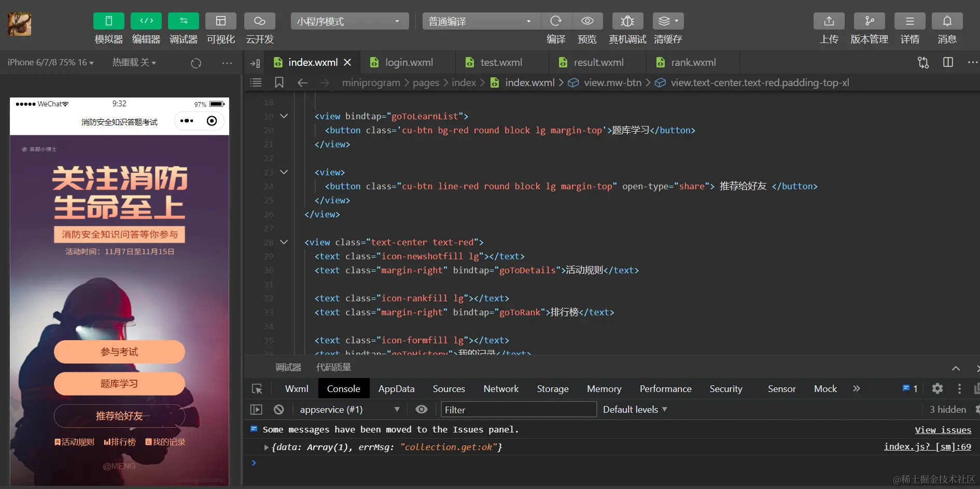Expand the Default levels dropdown
The image size is (980, 489).
(x=635, y=410)
